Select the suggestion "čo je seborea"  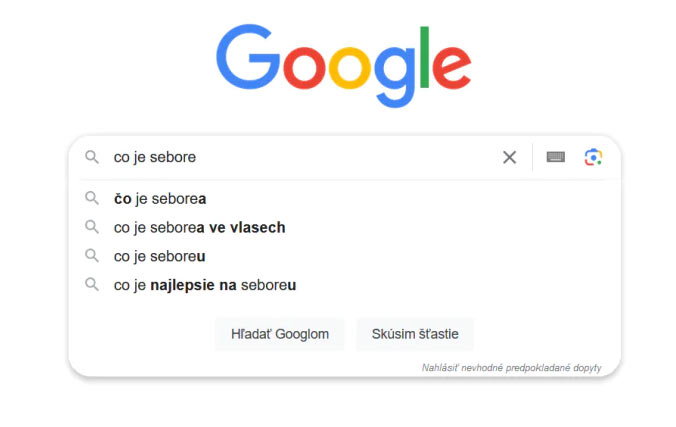pos(160,198)
